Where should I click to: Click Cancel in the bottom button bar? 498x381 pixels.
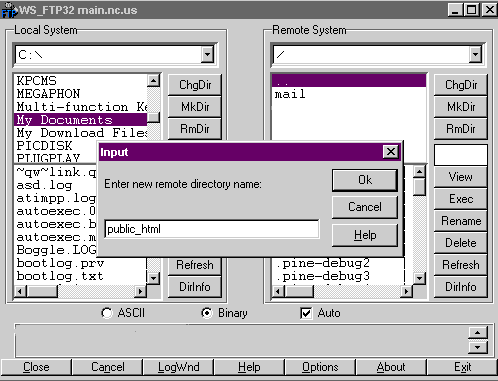point(108,367)
